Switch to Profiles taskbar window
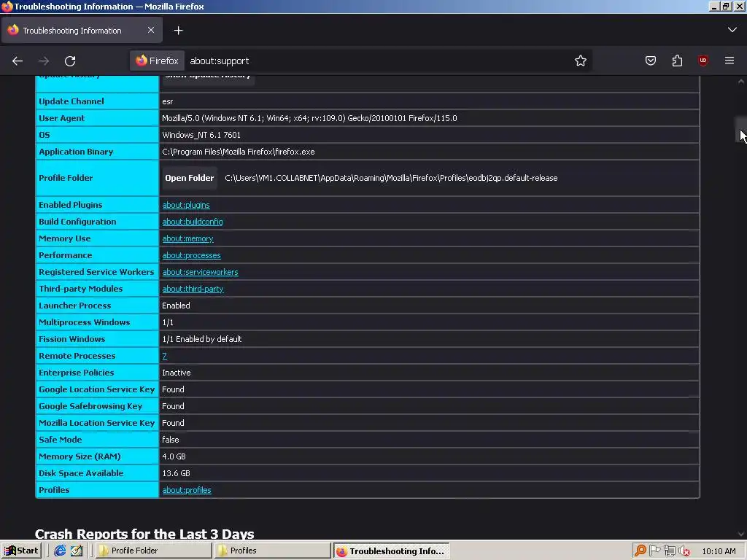The image size is (747, 560). [273, 551]
